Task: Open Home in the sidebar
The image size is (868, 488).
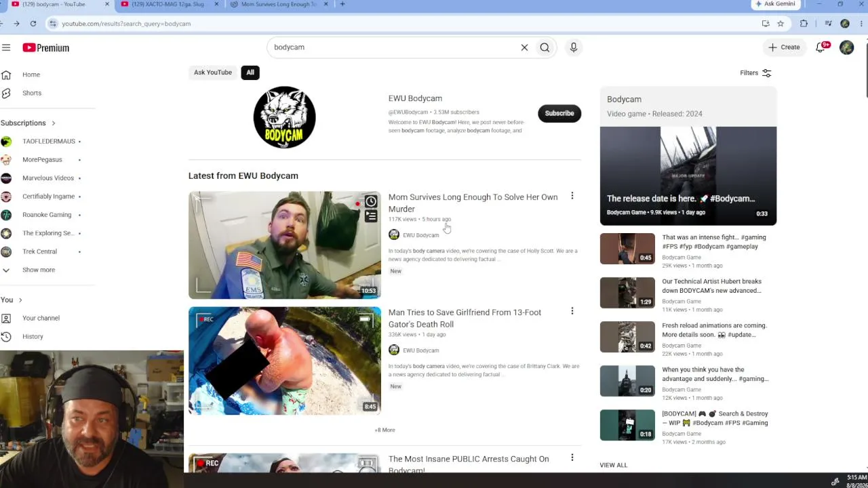Action: tap(31, 75)
